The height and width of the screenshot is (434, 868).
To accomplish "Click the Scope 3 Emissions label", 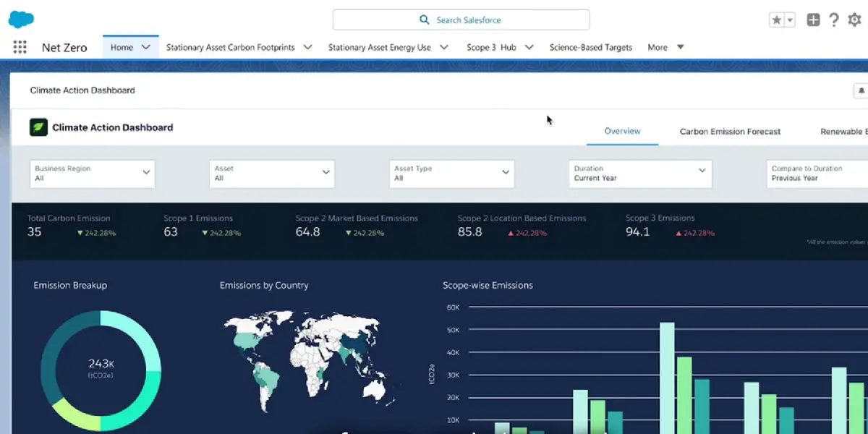I will coord(660,218).
